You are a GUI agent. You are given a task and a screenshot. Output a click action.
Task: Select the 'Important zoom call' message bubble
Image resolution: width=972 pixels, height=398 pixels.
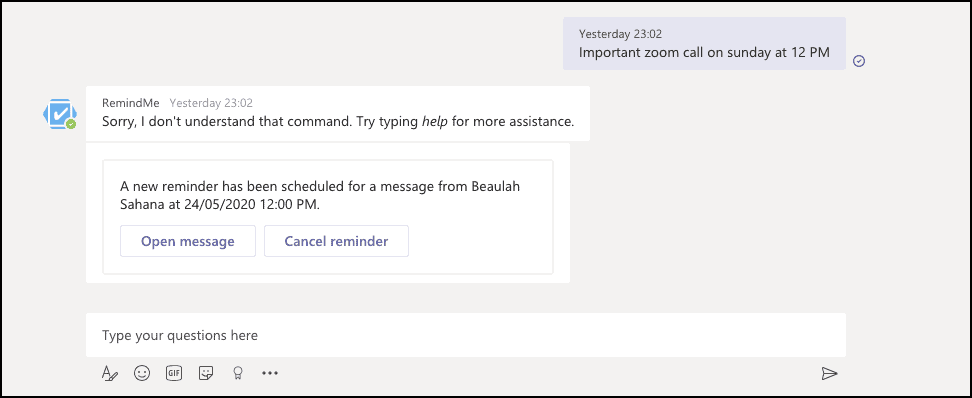coord(704,43)
